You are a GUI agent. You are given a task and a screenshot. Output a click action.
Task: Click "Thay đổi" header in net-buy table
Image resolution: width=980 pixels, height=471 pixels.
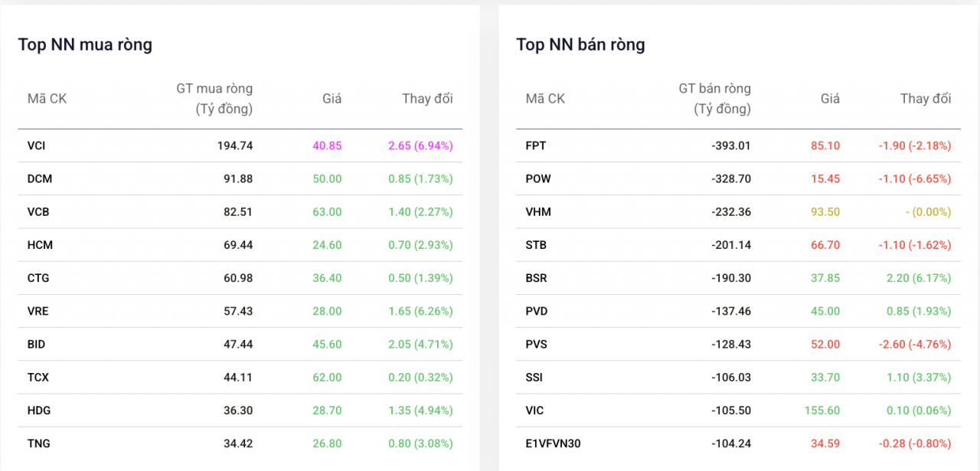(x=427, y=99)
